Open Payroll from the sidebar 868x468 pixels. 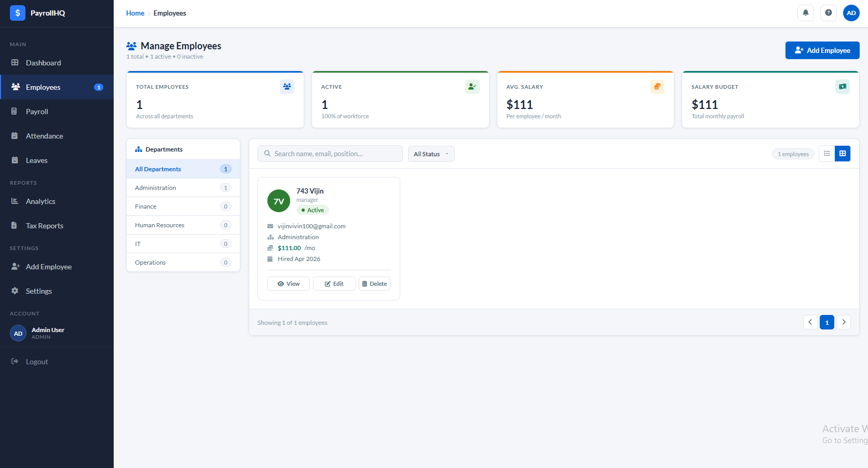(37, 112)
